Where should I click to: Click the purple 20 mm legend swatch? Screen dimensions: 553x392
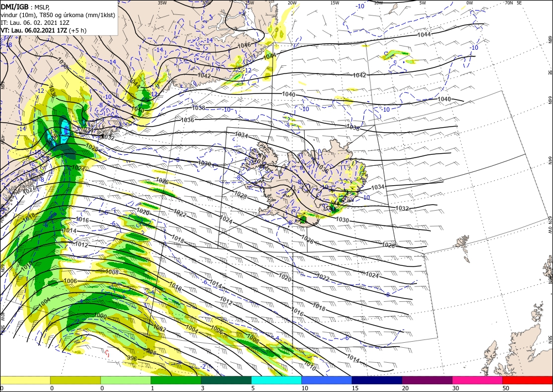427,380
